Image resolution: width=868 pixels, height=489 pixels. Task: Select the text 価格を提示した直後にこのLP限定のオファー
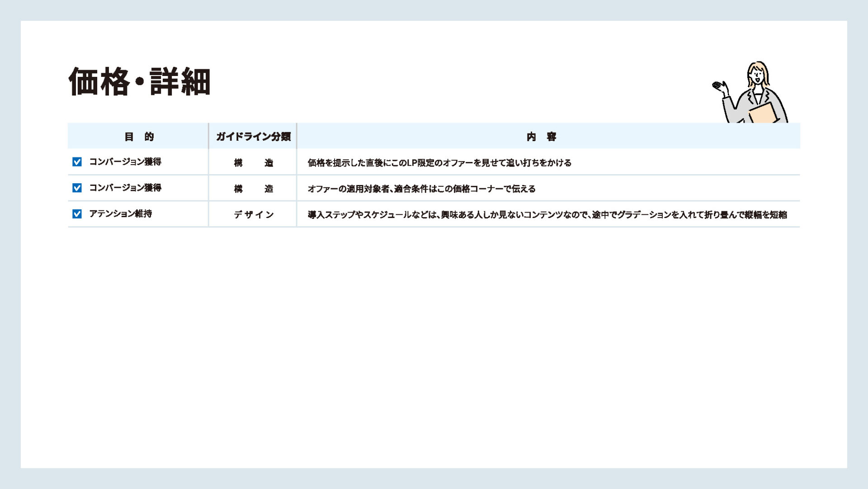click(x=390, y=163)
